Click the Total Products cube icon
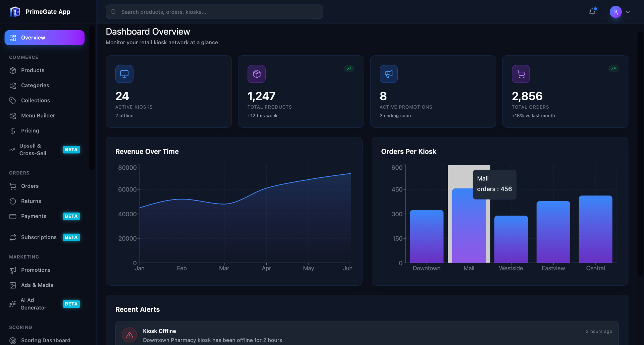Viewport: 644px width, 345px height. (x=257, y=74)
